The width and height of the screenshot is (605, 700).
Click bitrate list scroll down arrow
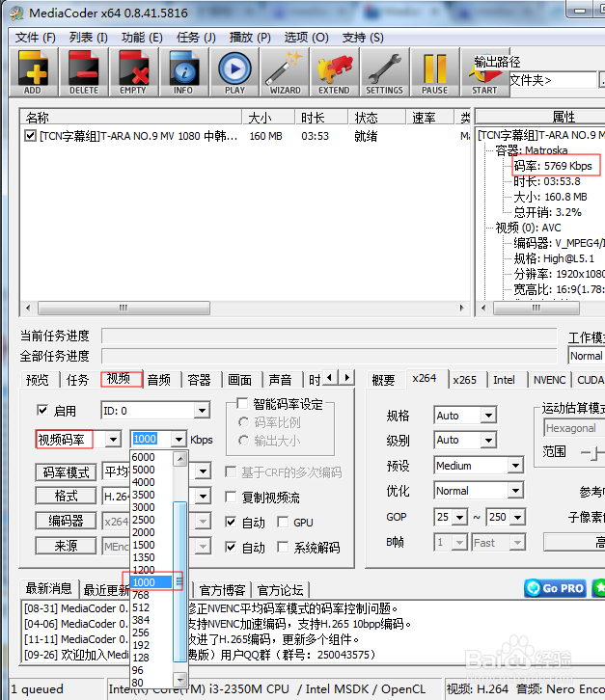(179, 680)
